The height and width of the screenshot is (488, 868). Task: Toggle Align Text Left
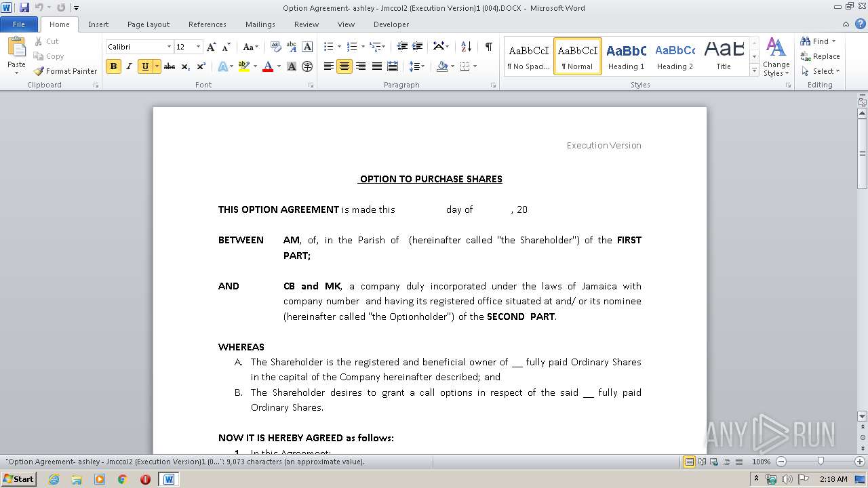(x=328, y=66)
